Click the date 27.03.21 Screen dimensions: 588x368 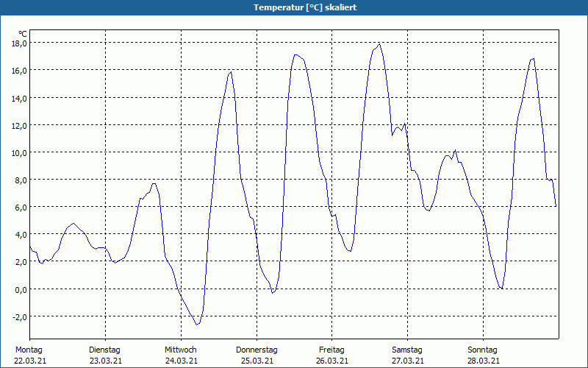[x=408, y=361]
